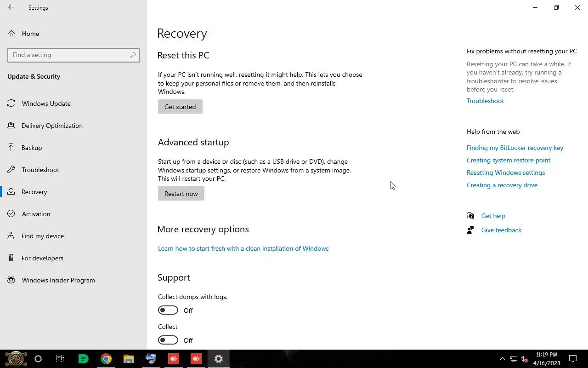Viewport: 588px width, 368px height.
Task: Click the Windows Insider Program cat icon
Action: 11,280
